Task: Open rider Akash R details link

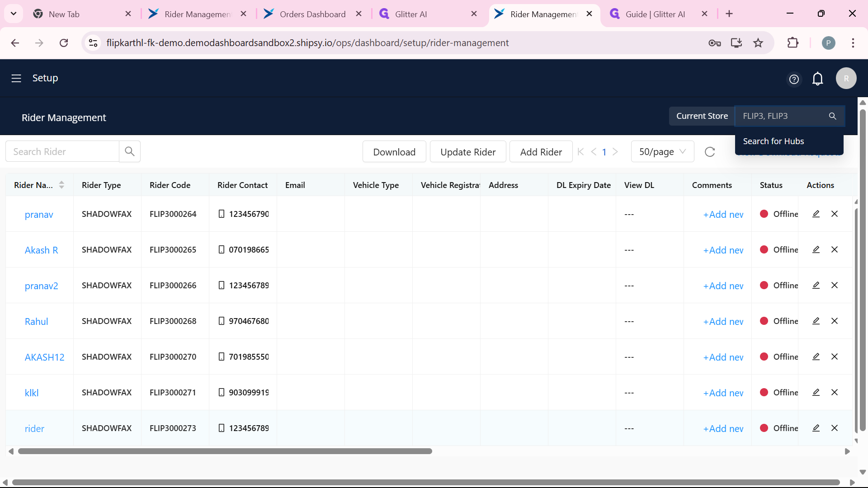Action: coord(41,250)
